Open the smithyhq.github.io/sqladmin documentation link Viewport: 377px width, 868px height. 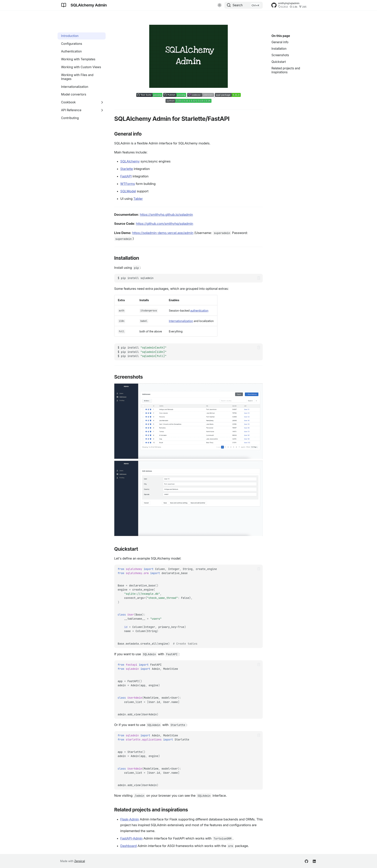(167, 215)
